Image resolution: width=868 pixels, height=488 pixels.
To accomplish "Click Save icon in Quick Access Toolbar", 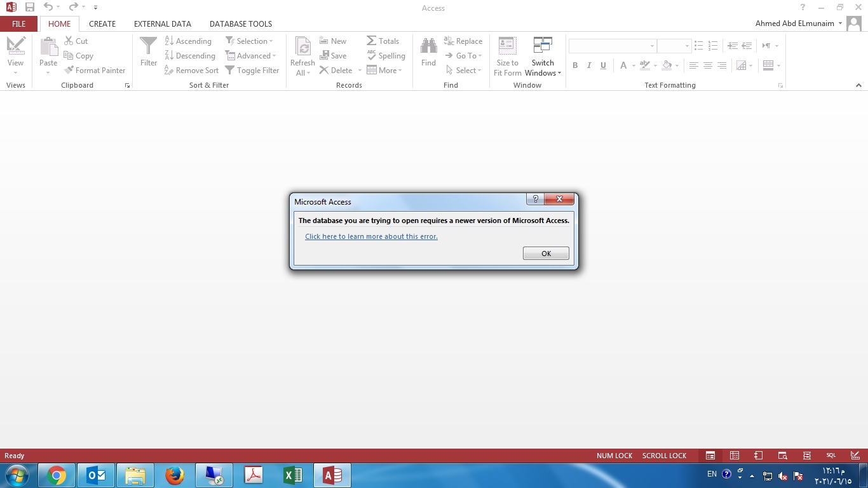I will [30, 8].
